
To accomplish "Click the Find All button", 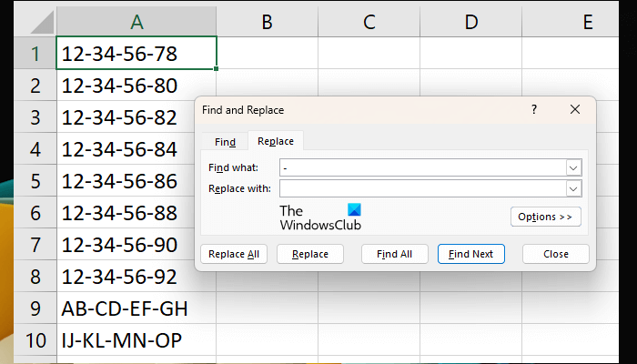I will coord(394,254).
